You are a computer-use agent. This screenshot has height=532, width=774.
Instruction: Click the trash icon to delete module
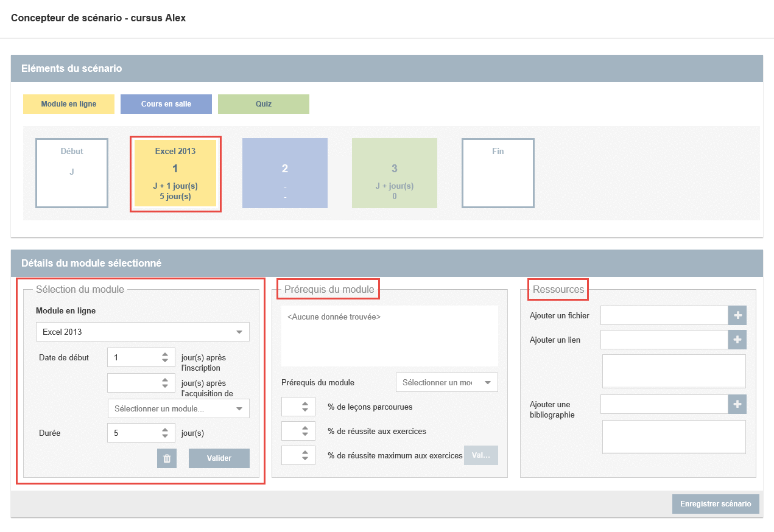pos(167,458)
